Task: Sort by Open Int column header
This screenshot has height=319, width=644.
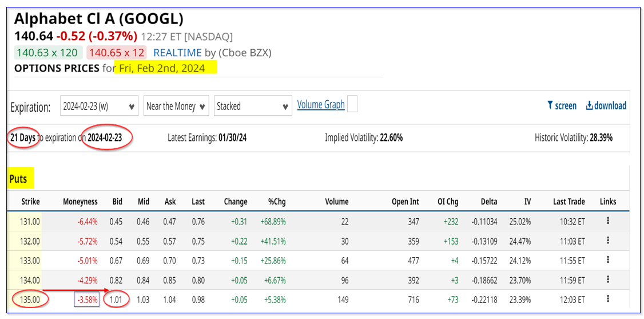Action: [406, 202]
